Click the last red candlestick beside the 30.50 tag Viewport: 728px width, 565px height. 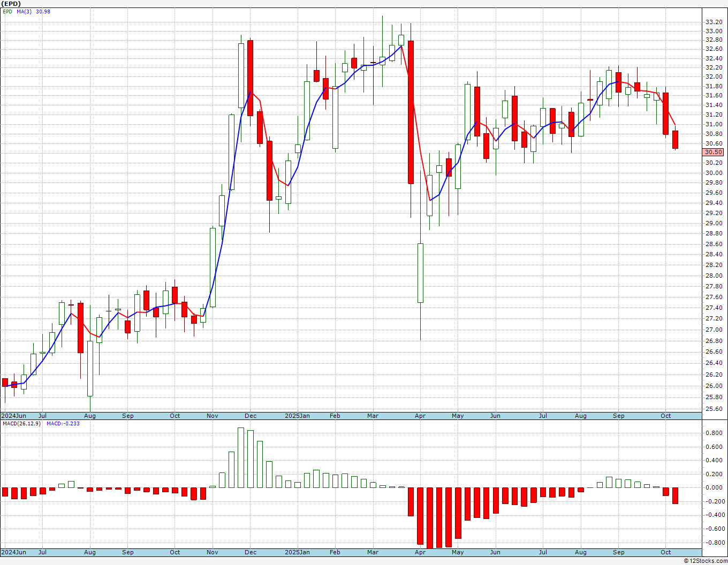(676, 140)
